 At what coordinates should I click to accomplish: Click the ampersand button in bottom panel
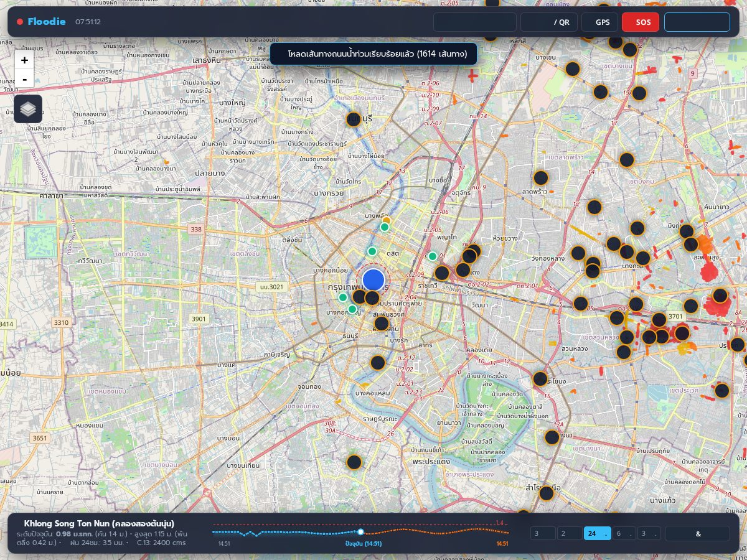697,533
